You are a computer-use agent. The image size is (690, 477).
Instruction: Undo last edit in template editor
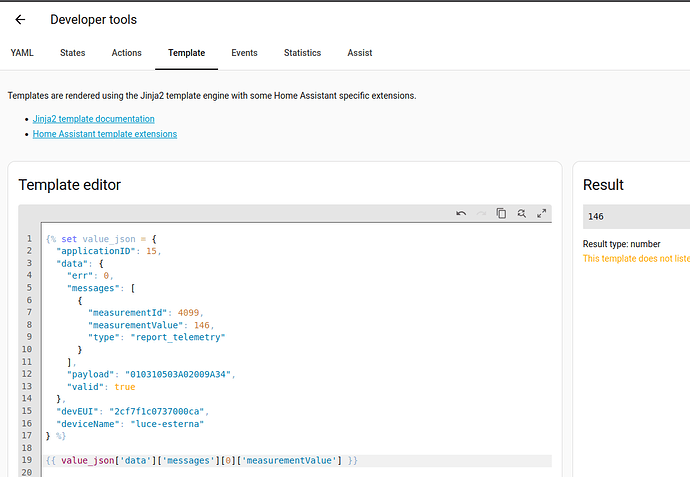[461, 213]
